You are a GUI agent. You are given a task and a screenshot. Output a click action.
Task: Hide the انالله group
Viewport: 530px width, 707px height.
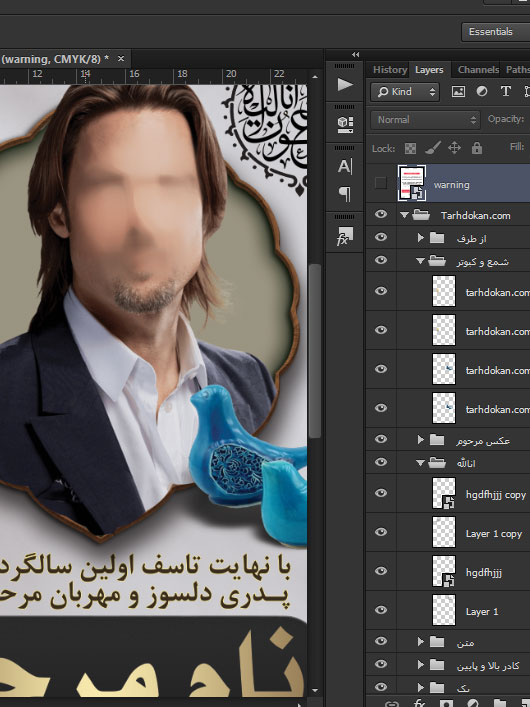click(x=381, y=462)
